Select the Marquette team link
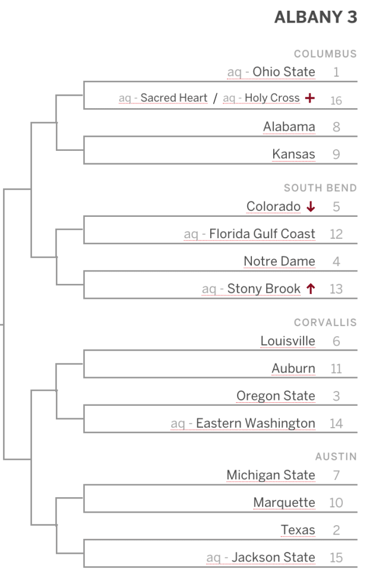 click(284, 503)
